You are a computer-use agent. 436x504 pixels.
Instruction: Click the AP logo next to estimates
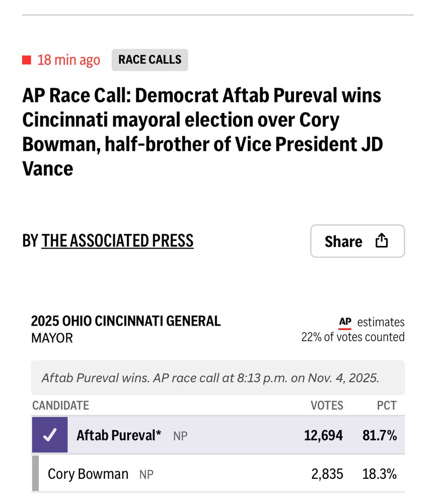point(346,322)
